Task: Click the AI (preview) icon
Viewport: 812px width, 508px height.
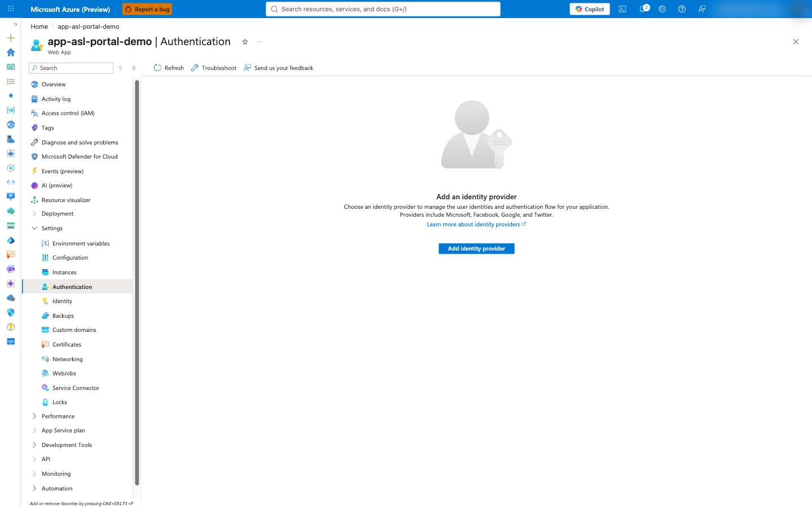Action: pos(34,185)
